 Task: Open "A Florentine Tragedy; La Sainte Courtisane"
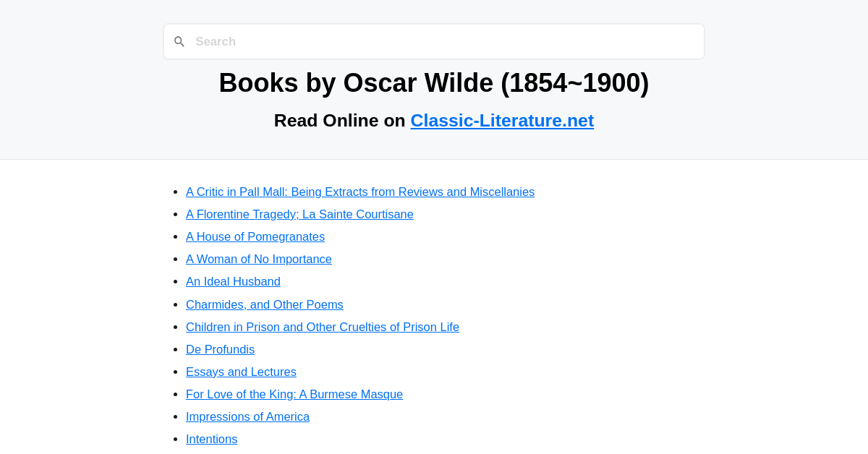(299, 214)
